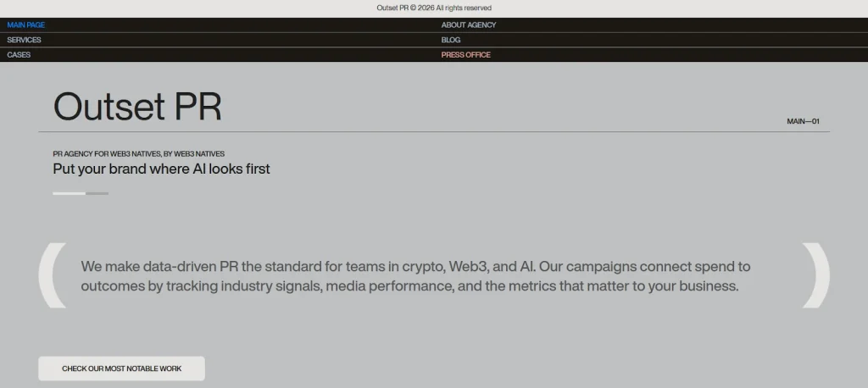This screenshot has height=388, width=868.
Task: Click the divider line under Outset PR heading
Action: tap(434, 132)
